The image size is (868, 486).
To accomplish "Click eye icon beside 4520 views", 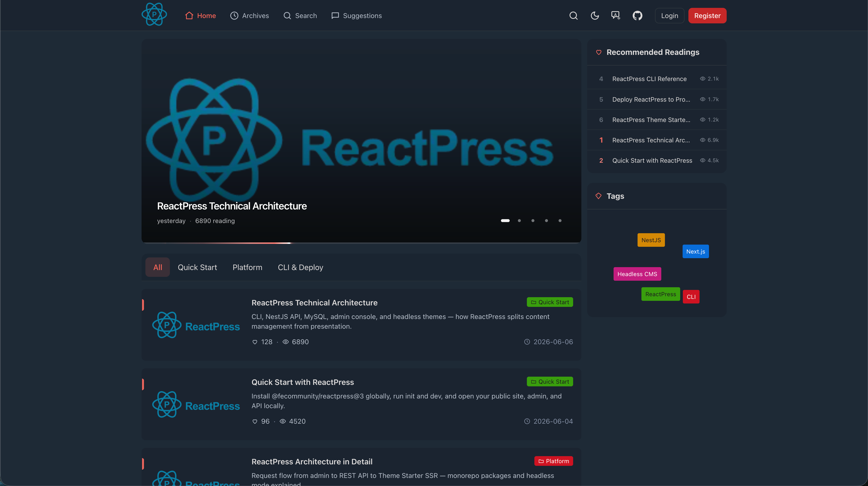I will [283, 422].
